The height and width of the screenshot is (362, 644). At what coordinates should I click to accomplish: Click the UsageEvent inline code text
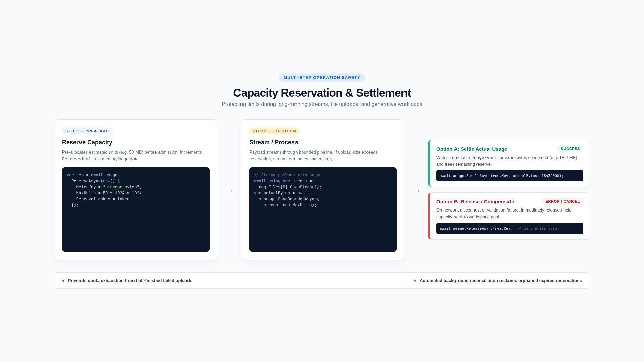coord(484,158)
